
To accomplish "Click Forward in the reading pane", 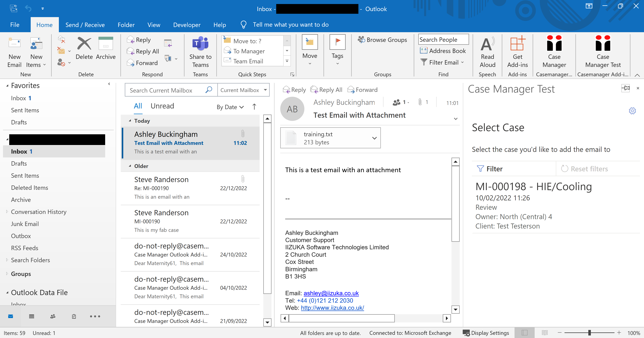I will [362, 90].
